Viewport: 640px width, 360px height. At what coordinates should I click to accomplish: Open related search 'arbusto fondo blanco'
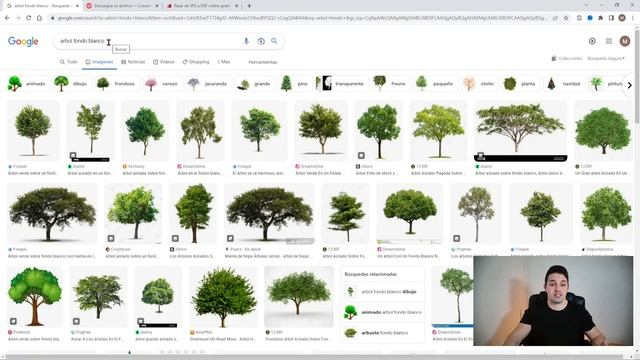pos(382,333)
